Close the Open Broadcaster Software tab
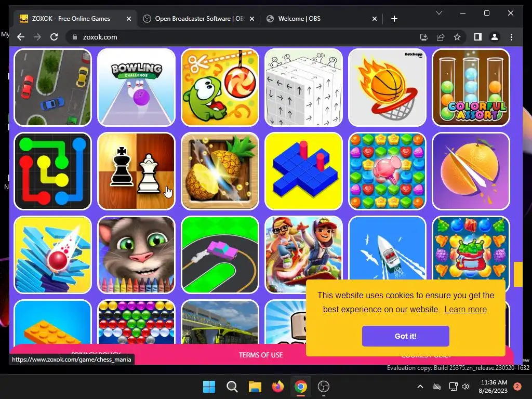Screen dimensions: 532x399 tap(252, 19)
